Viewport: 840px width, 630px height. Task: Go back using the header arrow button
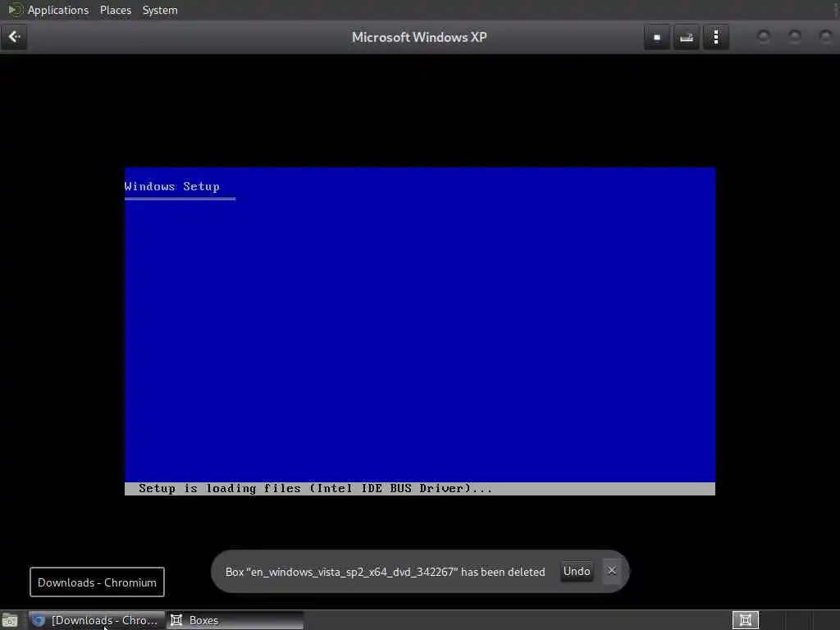(x=14, y=37)
